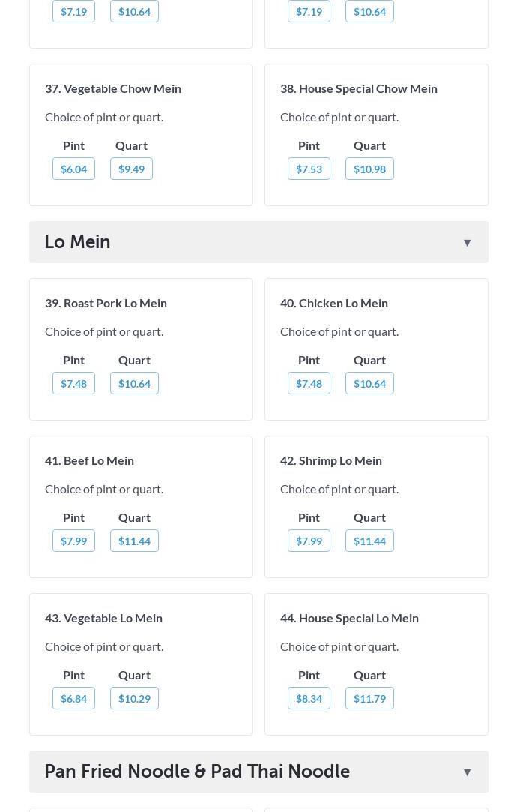Open the 41. Beef Lo Mein item

(x=89, y=460)
